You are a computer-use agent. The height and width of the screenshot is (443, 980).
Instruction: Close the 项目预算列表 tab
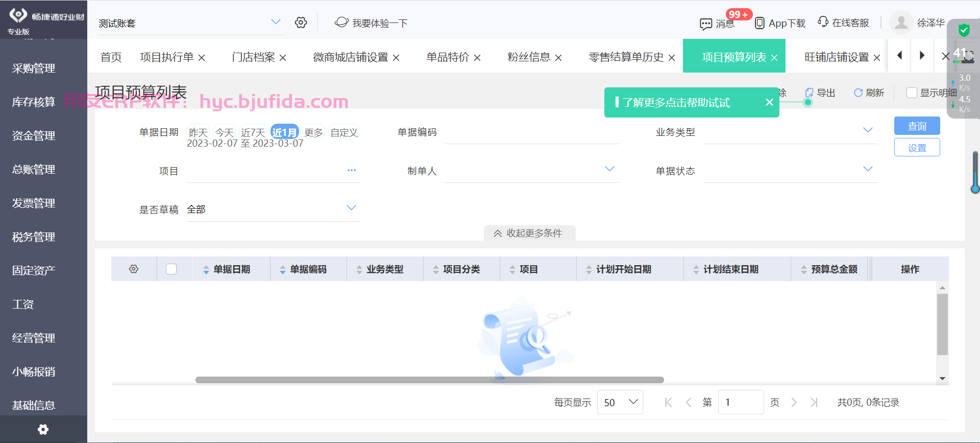pos(774,58)
